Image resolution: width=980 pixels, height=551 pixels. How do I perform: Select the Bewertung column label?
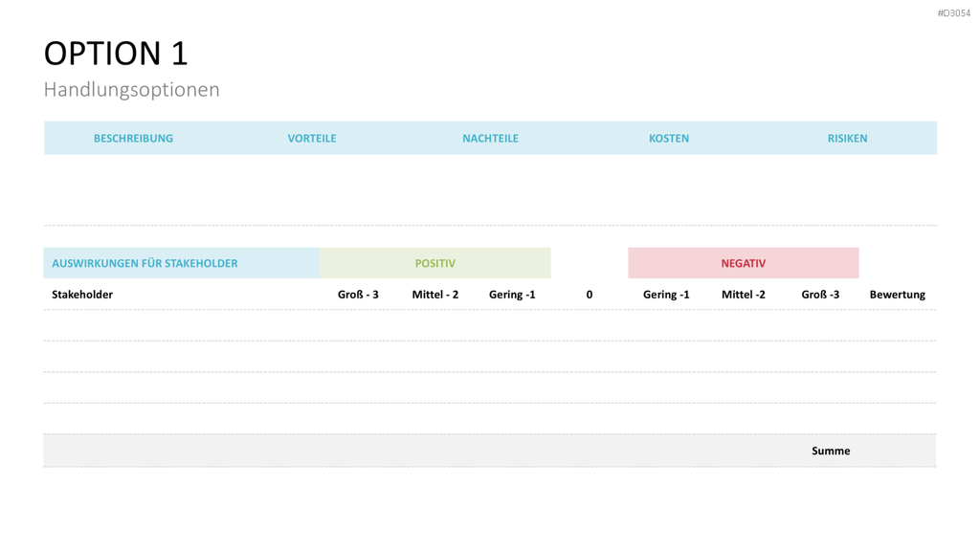[898, 295]
